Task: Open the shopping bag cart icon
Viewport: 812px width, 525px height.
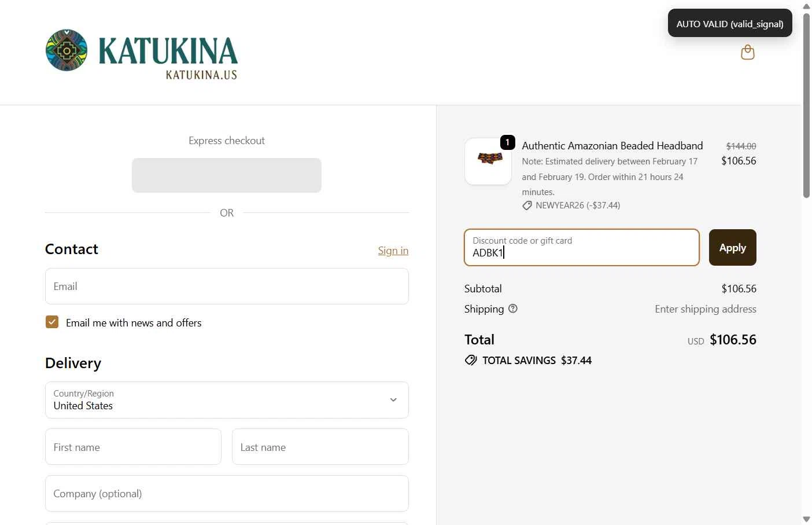Action: pos(748,52)
